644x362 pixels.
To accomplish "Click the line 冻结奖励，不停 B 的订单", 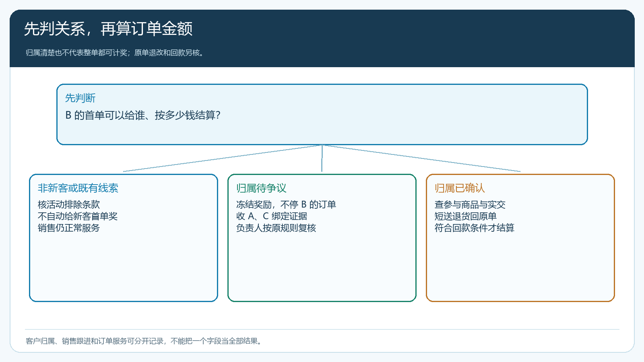I will 286,204.
